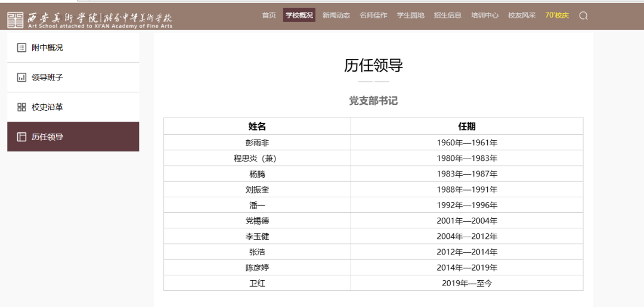Open 招生信息 menu item
The width and height of the screenshot is (644, 307).
click(448, 15)
